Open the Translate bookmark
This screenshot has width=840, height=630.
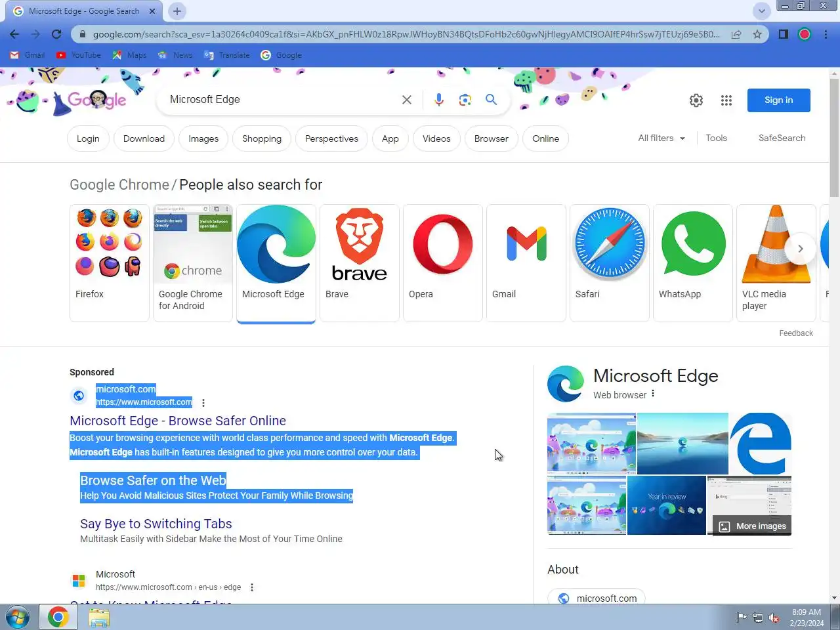click(227, 55)
